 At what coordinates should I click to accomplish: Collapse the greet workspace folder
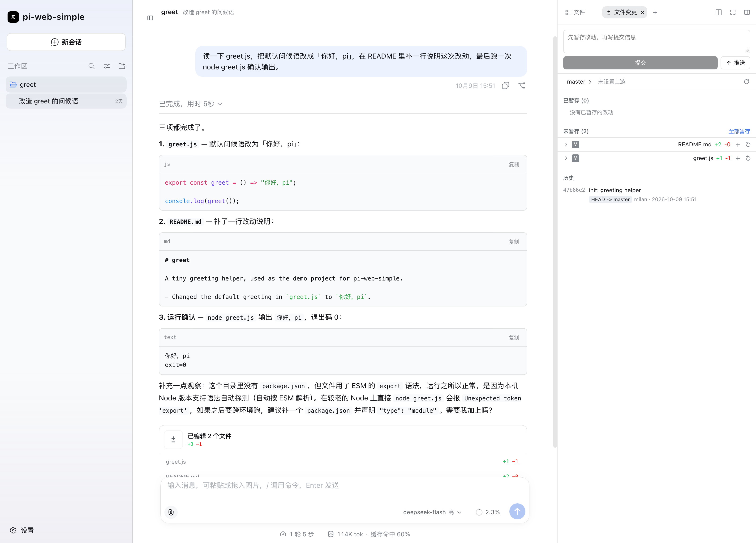66,85
